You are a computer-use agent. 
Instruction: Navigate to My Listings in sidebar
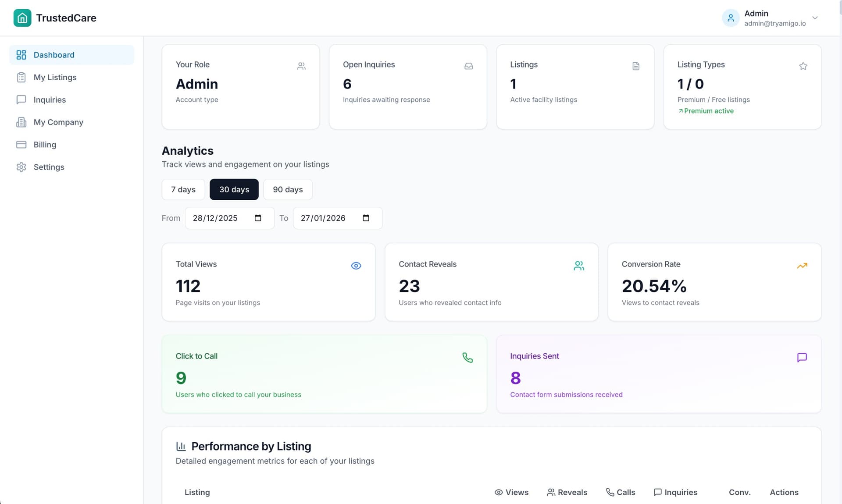click(x=55, y=77)
